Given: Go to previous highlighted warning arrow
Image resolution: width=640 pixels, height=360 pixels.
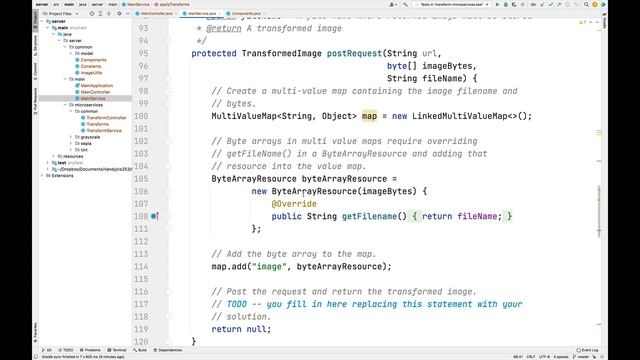Looking at the screenshot, I should click(x=590, y=22).
